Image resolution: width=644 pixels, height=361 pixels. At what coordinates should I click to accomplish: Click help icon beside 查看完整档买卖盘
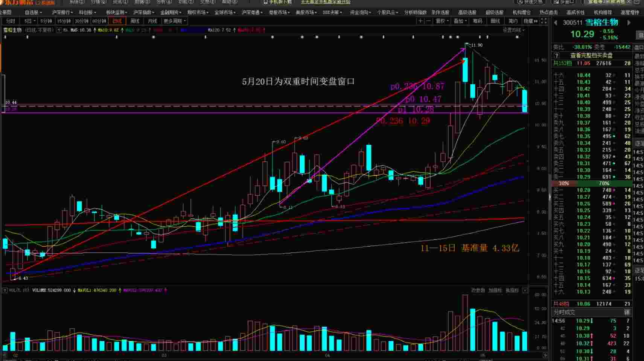point(557,55)
